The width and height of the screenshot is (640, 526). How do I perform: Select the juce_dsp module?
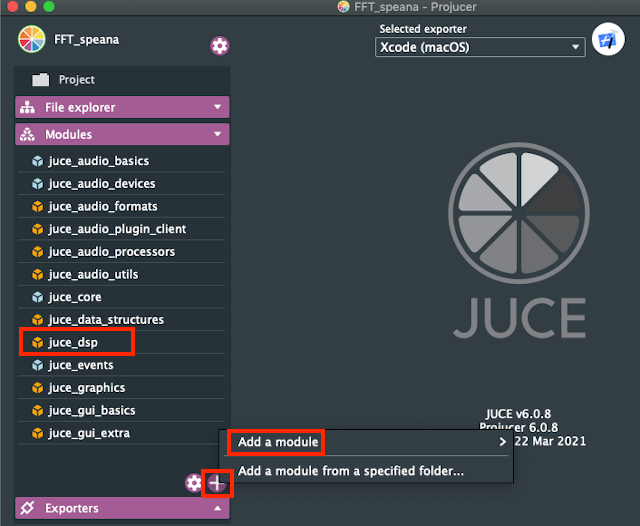pyautogui.click(x=122, y=342)
